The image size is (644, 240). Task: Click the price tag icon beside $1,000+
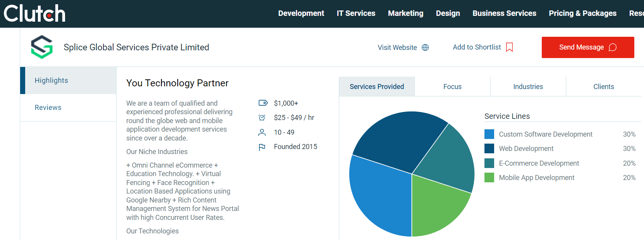[263, 103]
